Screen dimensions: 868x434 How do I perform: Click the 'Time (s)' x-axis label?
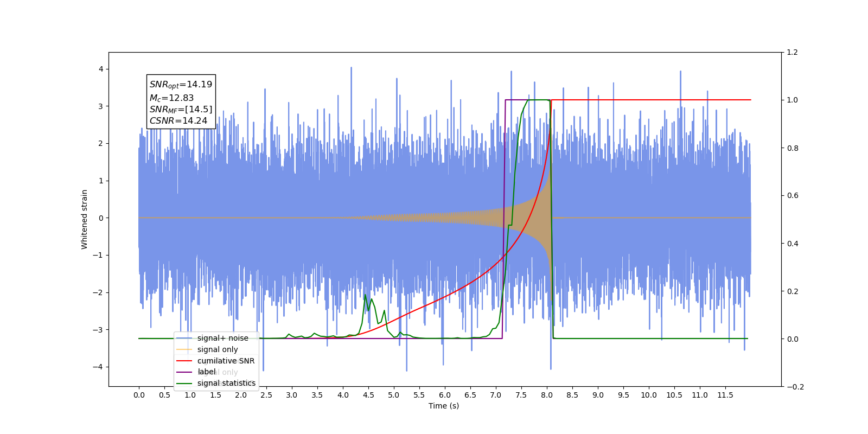pyautogui.click(x=444, y=406)
